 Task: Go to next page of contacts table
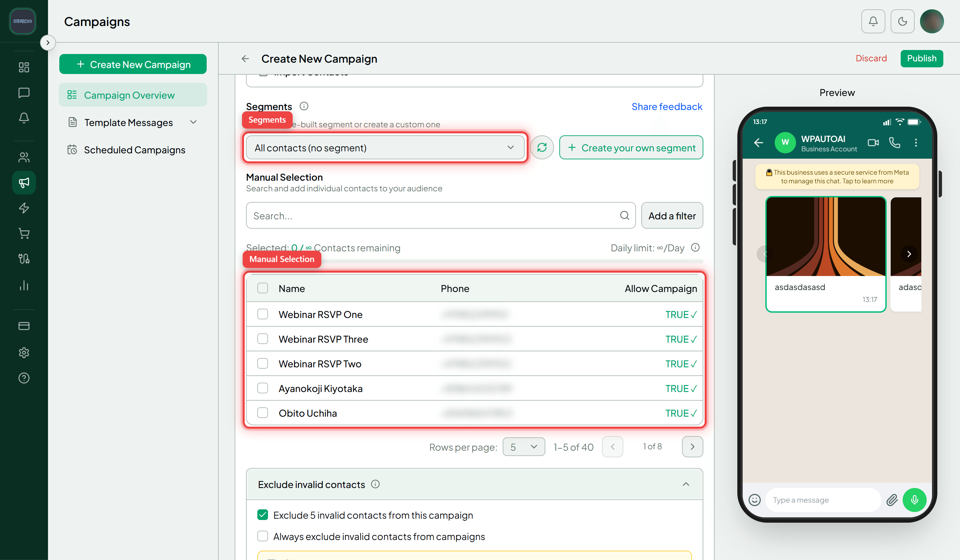tap(692, 446)
